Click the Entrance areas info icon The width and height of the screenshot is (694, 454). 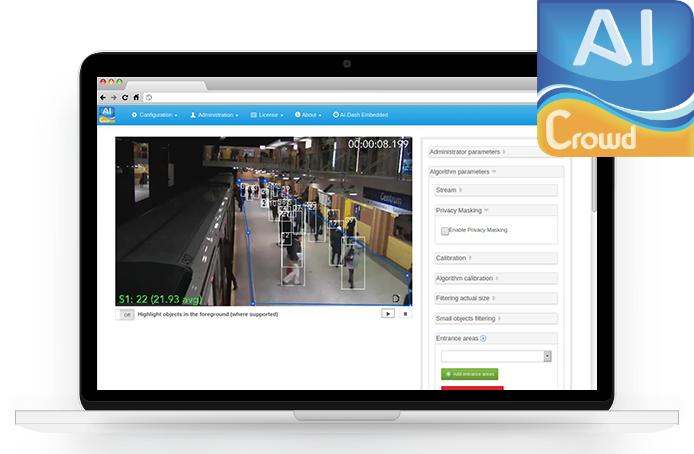point(483,339)
